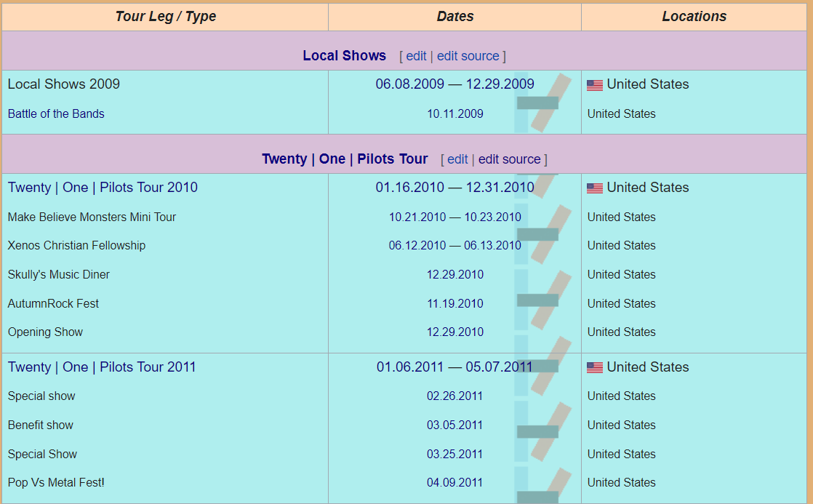Open the Twenty | One | Pilots Tour 2010 link
813x504 pixels.
[x=103, y=188]
